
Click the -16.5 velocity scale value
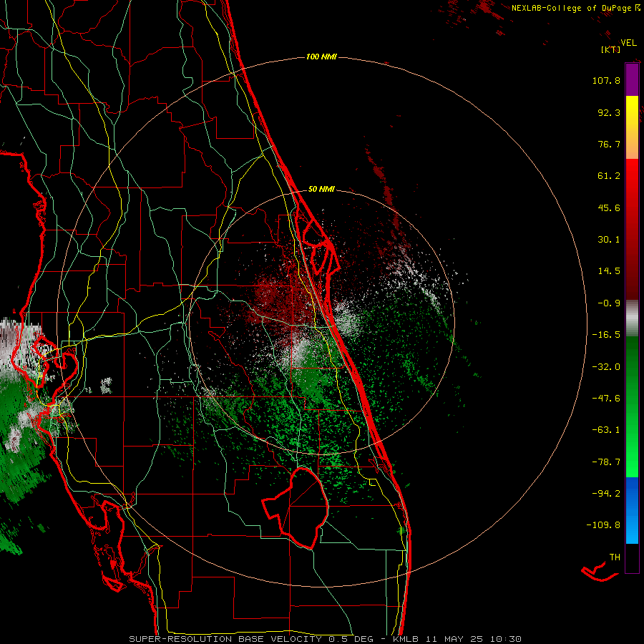tap(606, 335)
